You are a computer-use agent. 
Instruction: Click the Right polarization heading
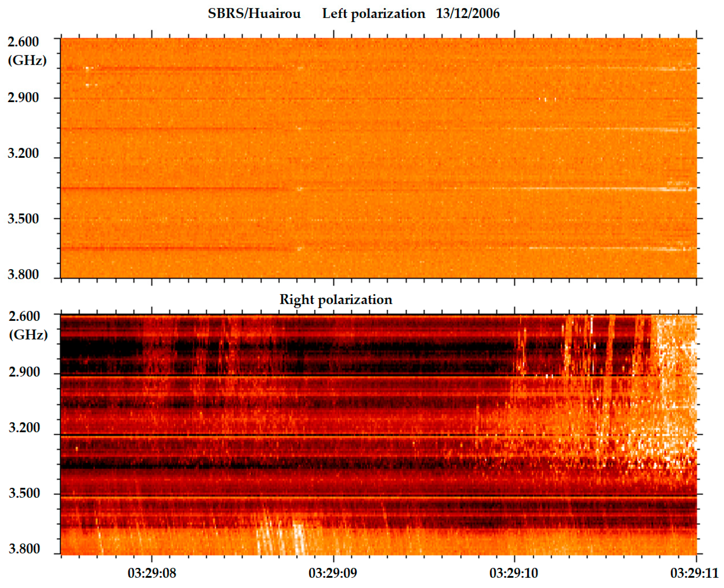coord(336,300)
